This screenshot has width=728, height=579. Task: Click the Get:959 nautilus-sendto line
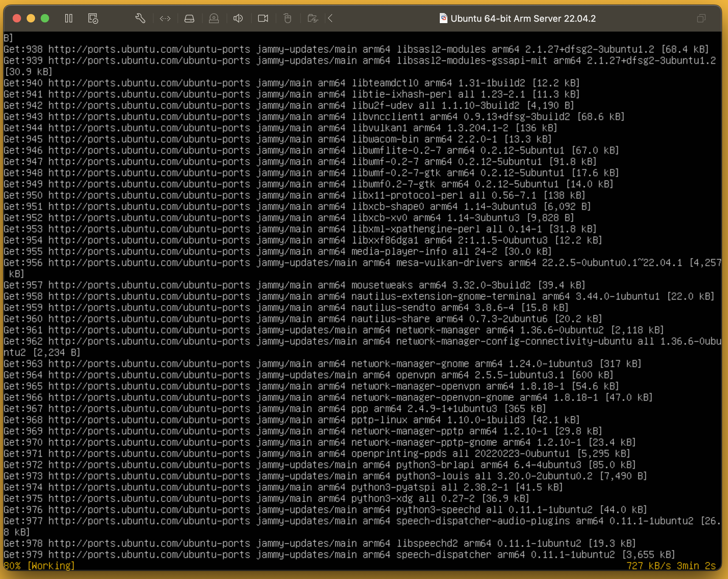pos(286,307)
